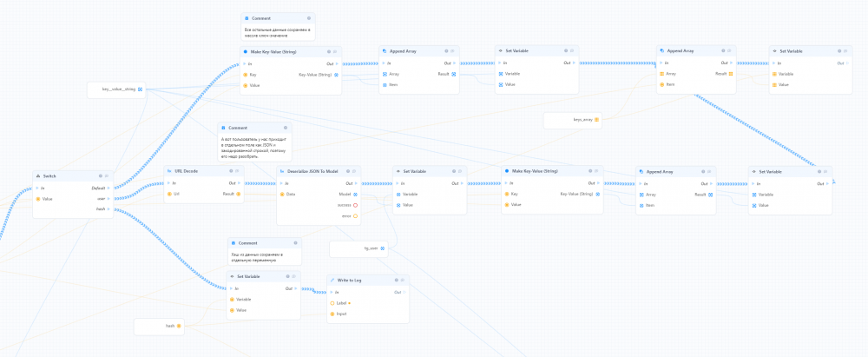This screenshot has width=868, height=357.
Task: Click the In exec pin on Switch
Action: (37, 188)
